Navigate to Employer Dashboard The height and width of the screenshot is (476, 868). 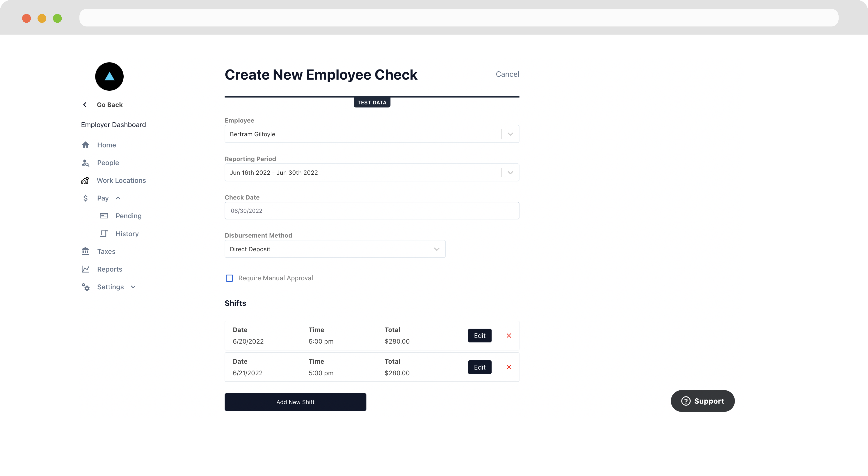click(113, 124)
